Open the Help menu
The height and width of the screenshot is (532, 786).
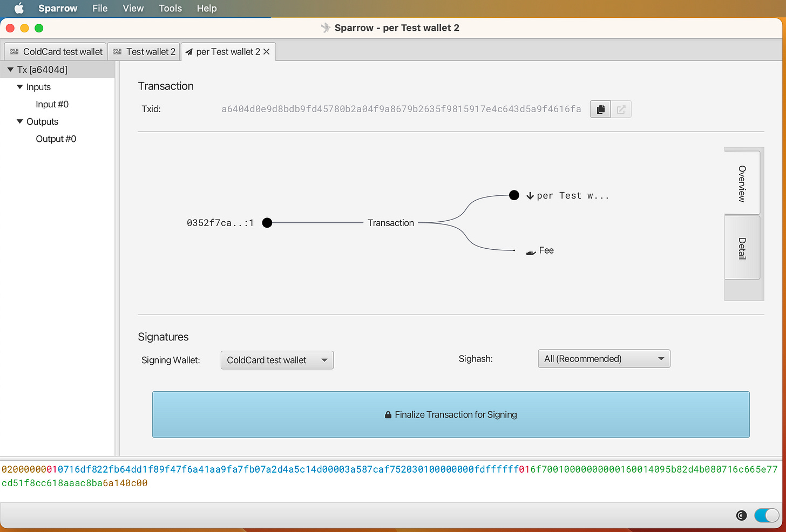click(x=207, y=8)
